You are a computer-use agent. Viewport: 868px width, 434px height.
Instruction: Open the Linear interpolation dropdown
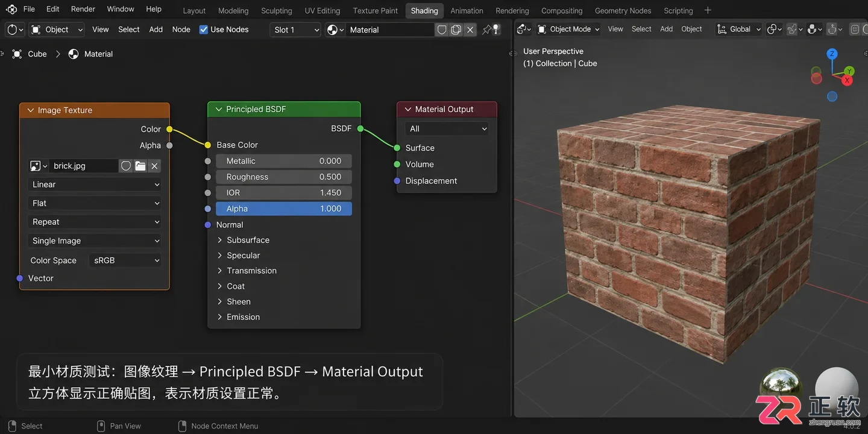pyautogui.click(x=95, y=184)
